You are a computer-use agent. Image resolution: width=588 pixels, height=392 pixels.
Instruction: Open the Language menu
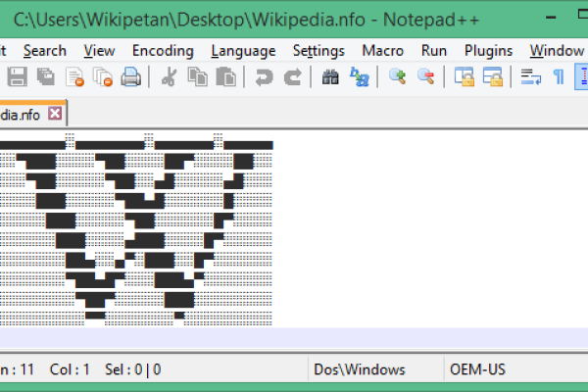(243, 51)
